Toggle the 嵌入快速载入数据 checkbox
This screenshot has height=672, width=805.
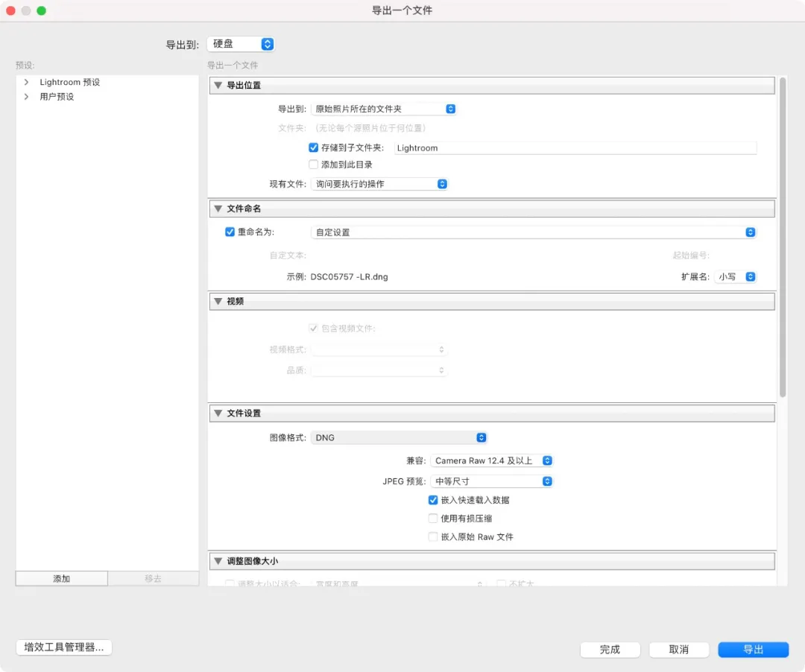click(433, 500)
